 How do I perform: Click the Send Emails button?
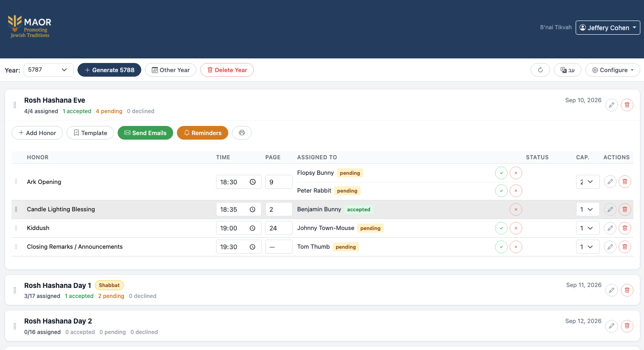click(145, 133)
